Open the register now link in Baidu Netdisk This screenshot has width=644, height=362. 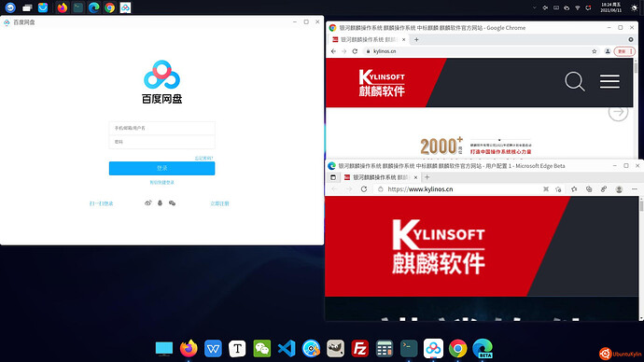coord(219,203)
